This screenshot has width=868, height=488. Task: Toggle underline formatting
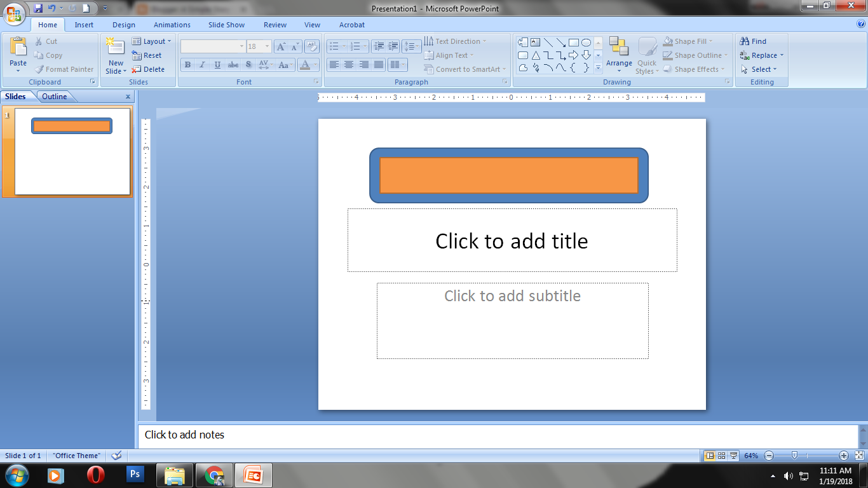click(217, 64)
